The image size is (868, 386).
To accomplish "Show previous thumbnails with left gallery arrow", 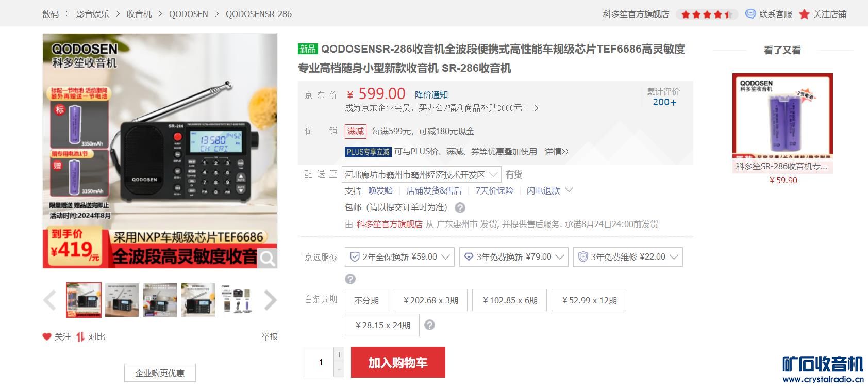I will click(x=49, y=300).
